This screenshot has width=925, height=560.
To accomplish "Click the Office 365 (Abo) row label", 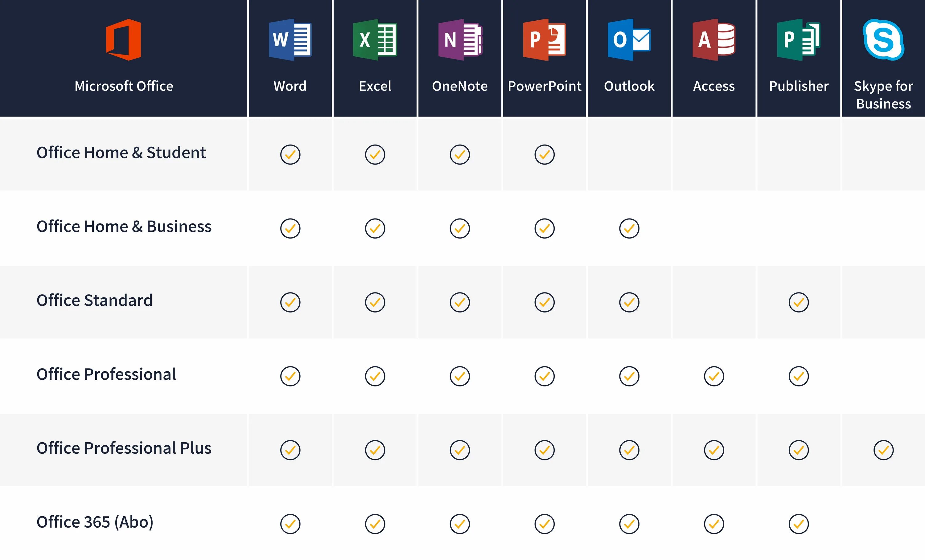I will tap(95, 522).
